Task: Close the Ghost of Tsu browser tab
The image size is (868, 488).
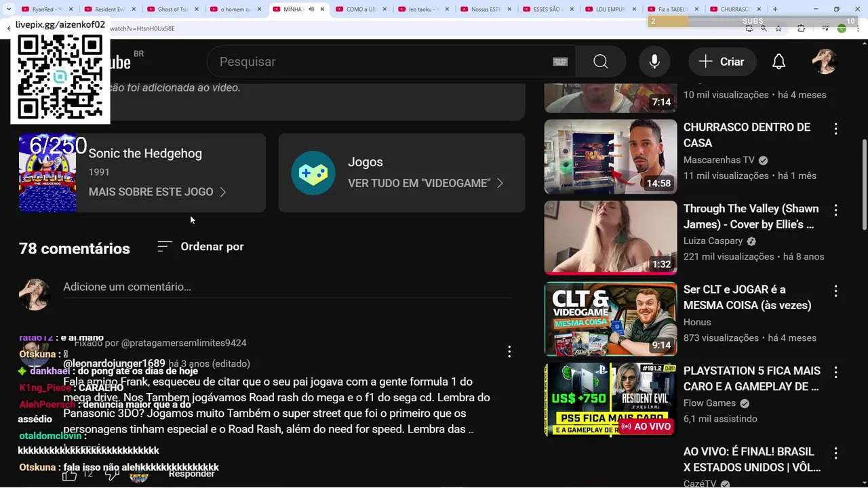Action: click(x=196, y=9)
